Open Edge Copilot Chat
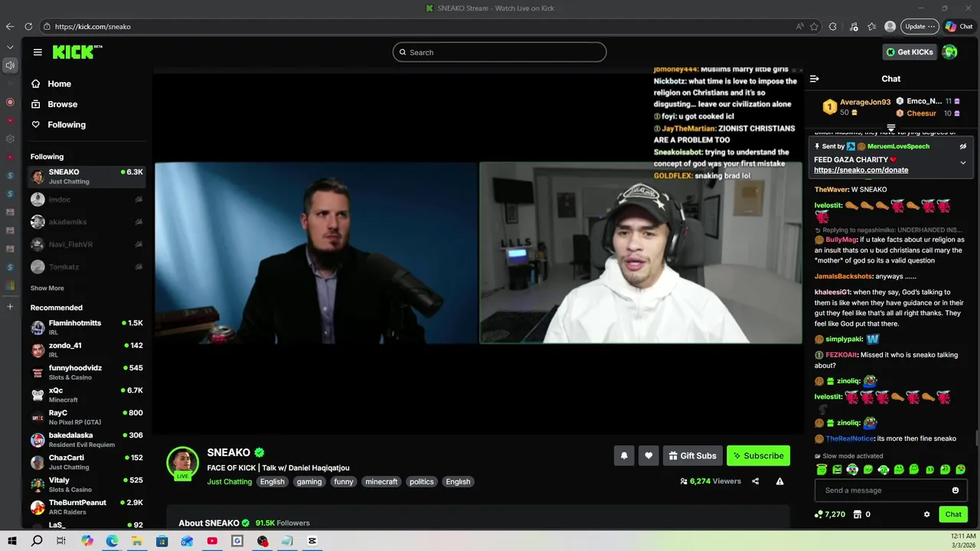 point(959,26)
